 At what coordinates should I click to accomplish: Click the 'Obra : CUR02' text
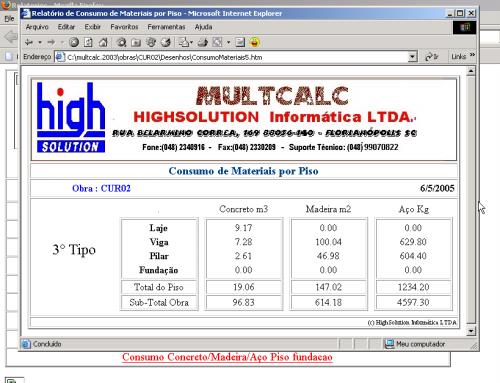pyautogui.click(x=101, y=189)
